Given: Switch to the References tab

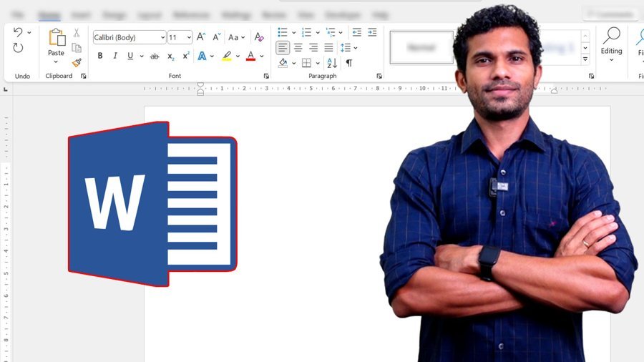Looking at the screenshot, I should (x=191, y=15).
